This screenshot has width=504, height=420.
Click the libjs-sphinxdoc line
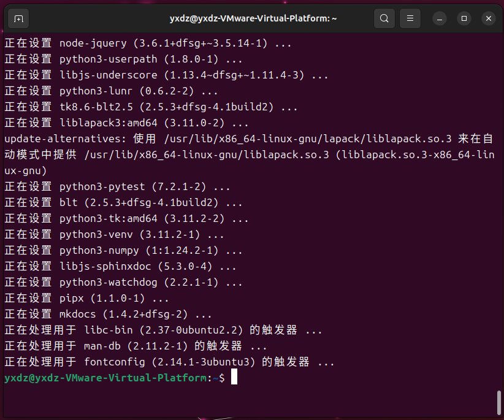(x=120, y=266)
